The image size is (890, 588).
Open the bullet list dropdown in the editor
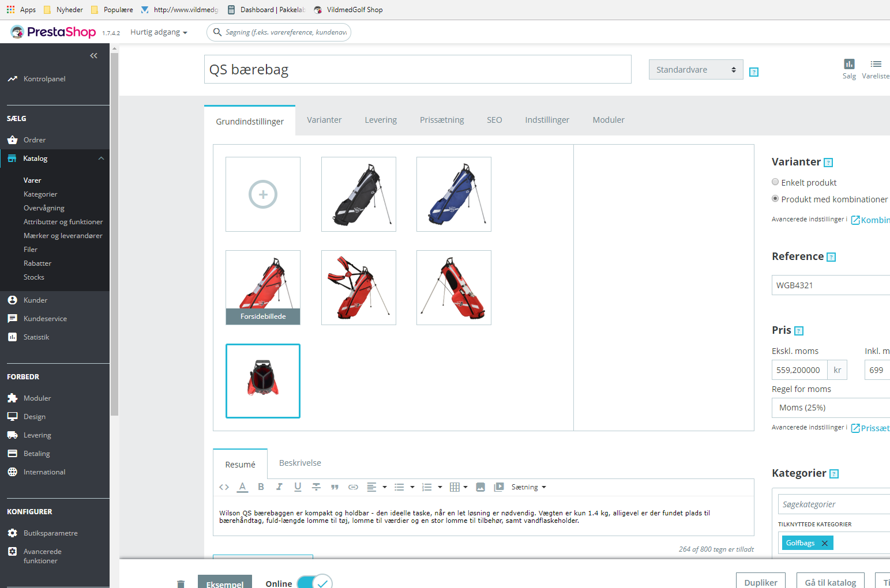click(404, 487)
